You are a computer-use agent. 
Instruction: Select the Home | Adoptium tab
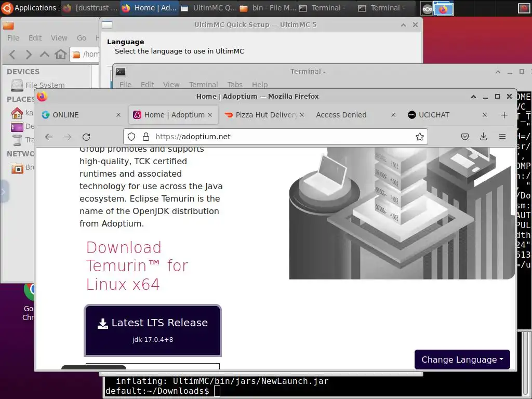[173, 115]
